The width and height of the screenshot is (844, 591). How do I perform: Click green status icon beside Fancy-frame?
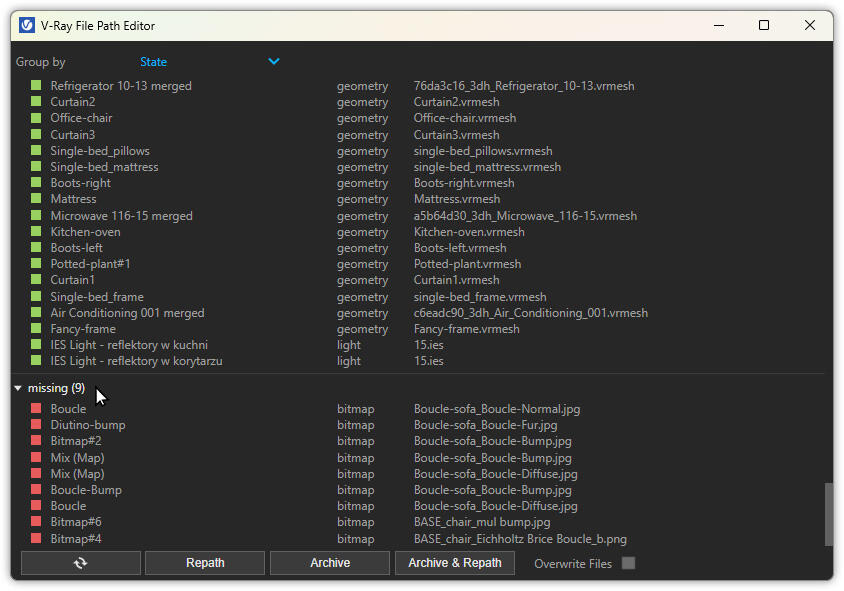[x=36, y=329]
